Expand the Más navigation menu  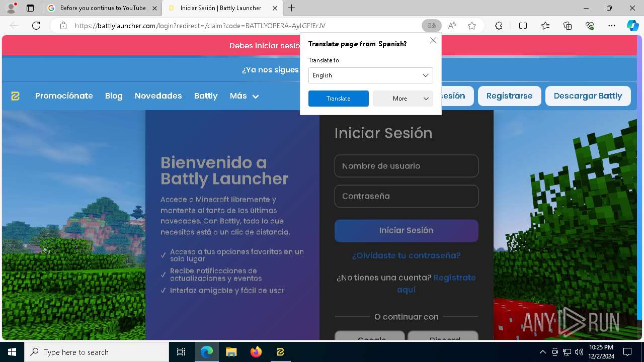(x=245, y=96)
